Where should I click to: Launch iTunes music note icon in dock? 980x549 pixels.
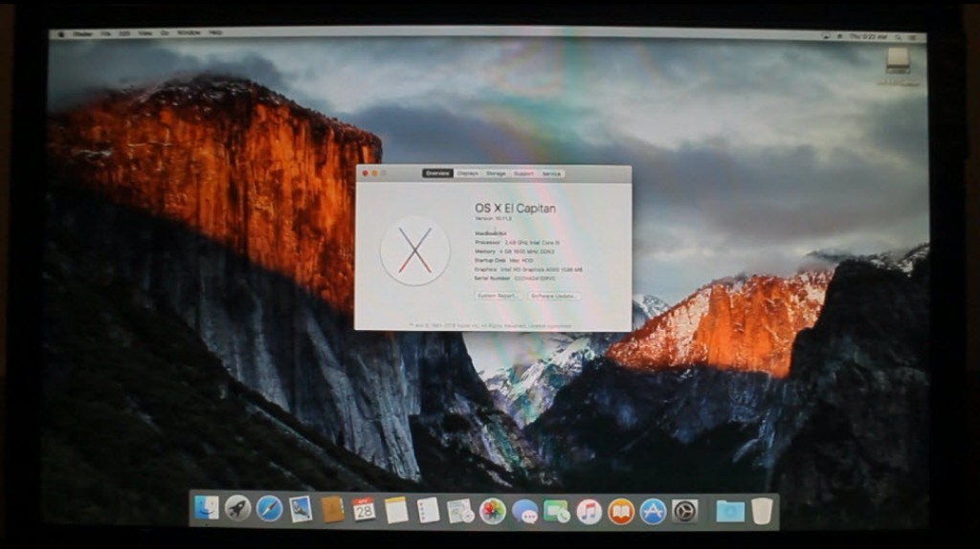click(589, 512)
